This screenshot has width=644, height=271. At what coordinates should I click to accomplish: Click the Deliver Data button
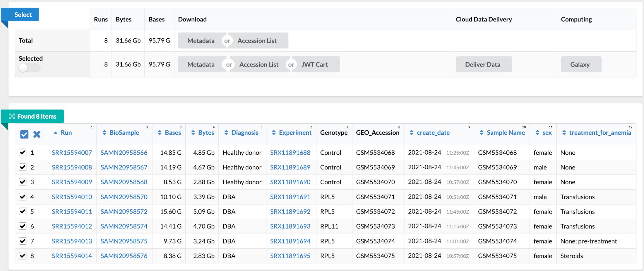click(484, 64)
